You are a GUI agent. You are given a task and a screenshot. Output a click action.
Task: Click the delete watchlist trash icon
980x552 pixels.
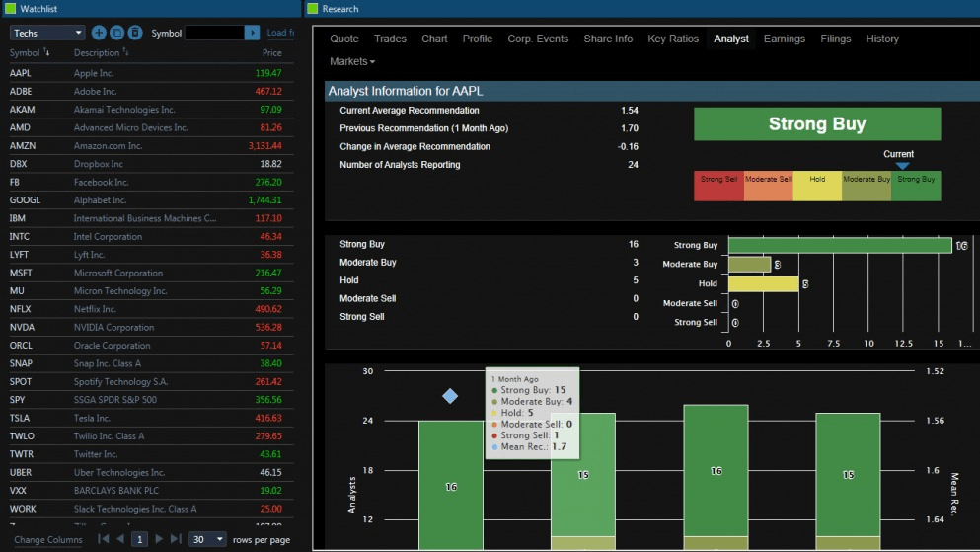click(135, 33)
